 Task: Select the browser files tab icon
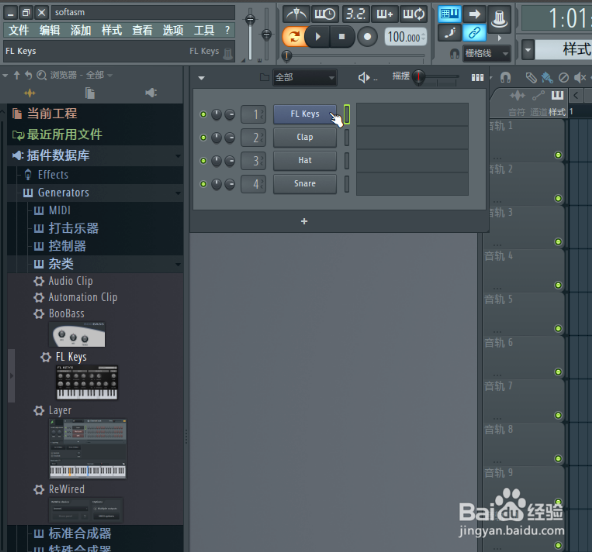point(90,93)
